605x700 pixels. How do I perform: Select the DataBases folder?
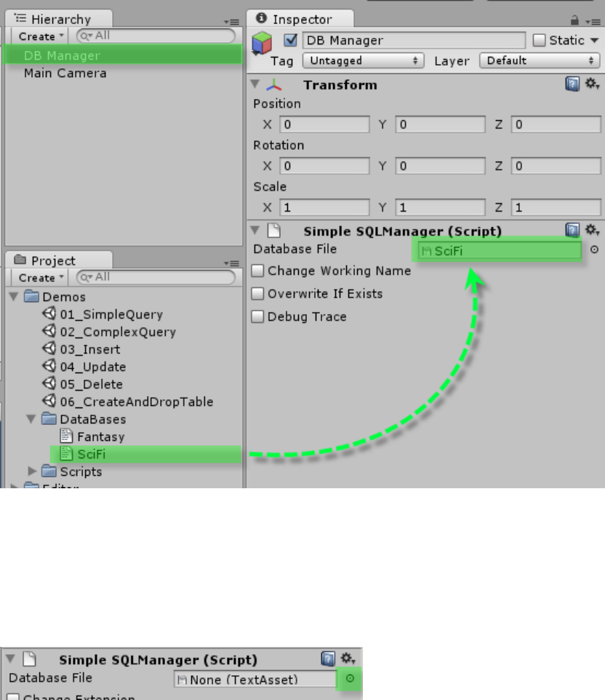(84, 418)
